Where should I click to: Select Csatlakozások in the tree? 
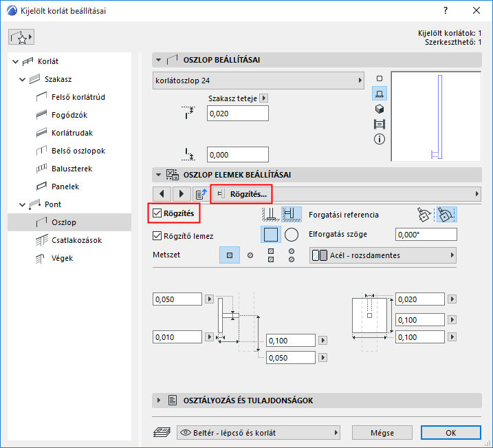(76, 240)
